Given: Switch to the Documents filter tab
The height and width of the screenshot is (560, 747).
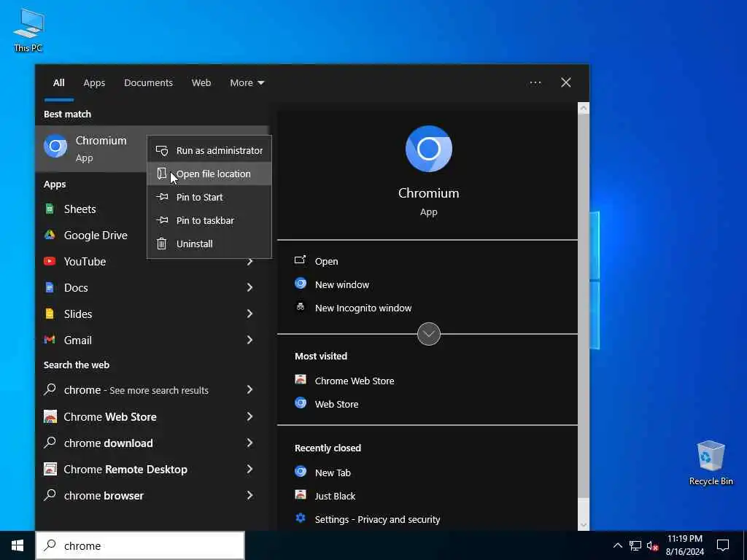Looking at the screenshot, I should click(x=148, y=83).
